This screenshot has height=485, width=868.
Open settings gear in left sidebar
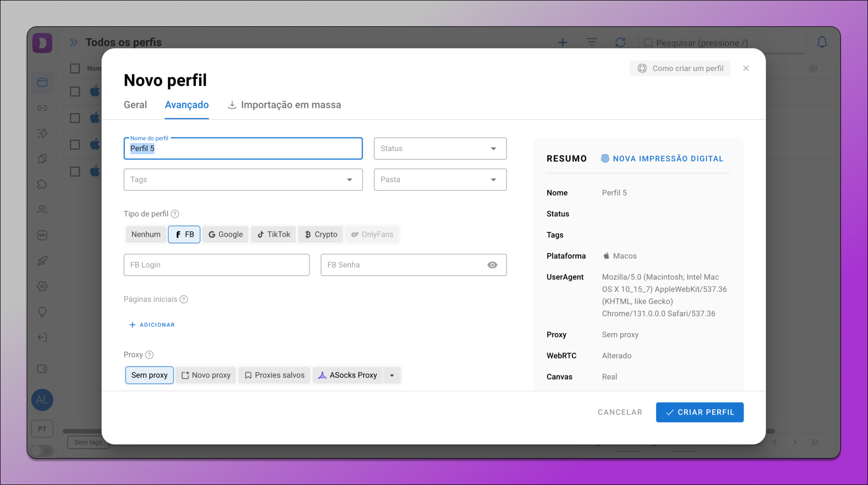(42, 286)
